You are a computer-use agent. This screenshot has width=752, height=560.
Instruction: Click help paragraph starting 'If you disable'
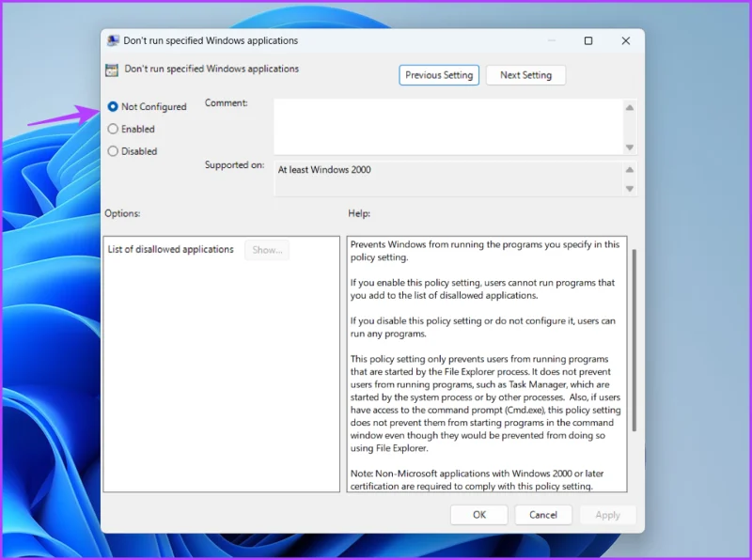(x=482, y=327)
